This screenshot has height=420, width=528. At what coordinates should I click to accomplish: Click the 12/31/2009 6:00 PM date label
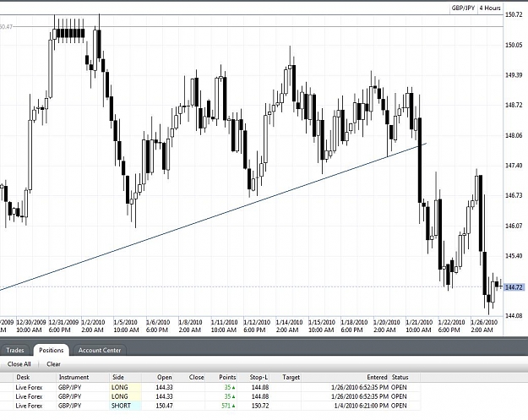(x=63, y=326)
